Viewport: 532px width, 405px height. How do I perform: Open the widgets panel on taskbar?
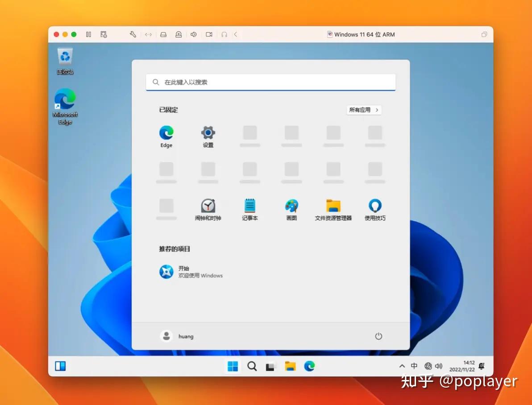click(x=60, y=366)
